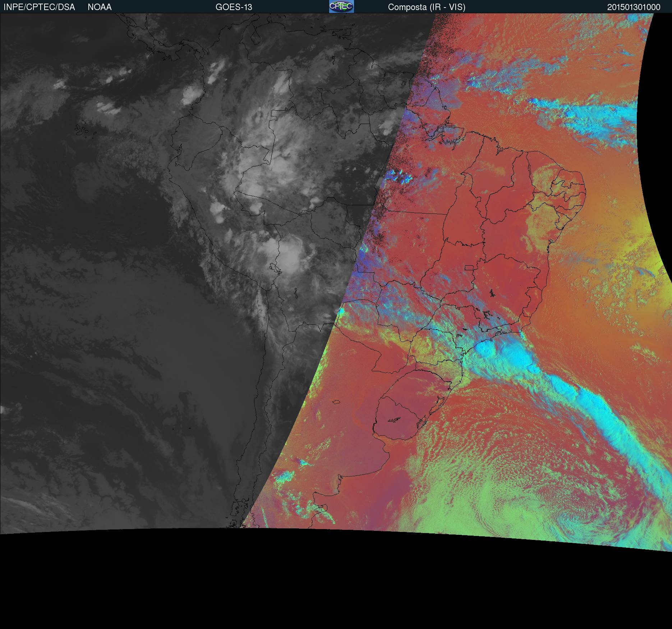Click the Composta (IR - VIS) title
Screen dimensions: 672x629
coord(427,7)
